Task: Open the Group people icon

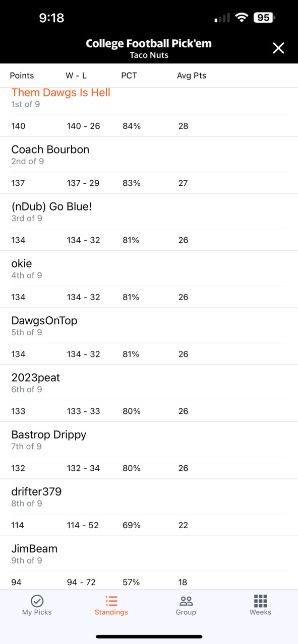Action: [186, 601]
